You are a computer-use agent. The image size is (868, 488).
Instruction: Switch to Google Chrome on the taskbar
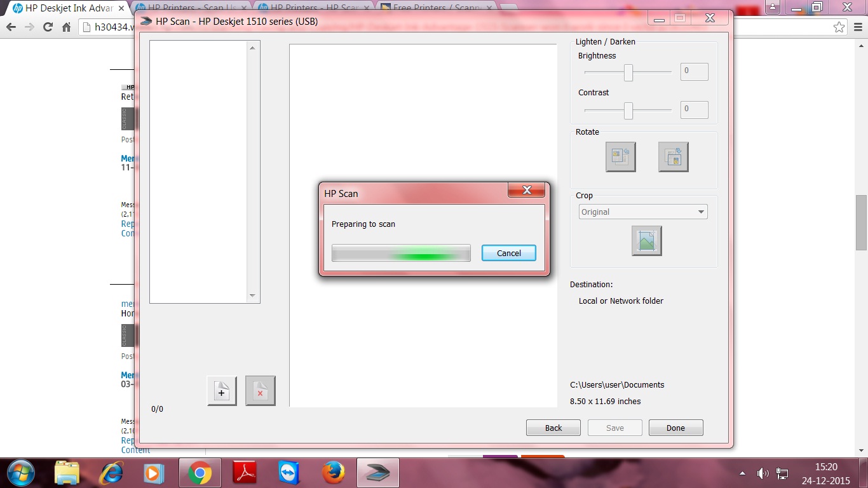point(200,473)
